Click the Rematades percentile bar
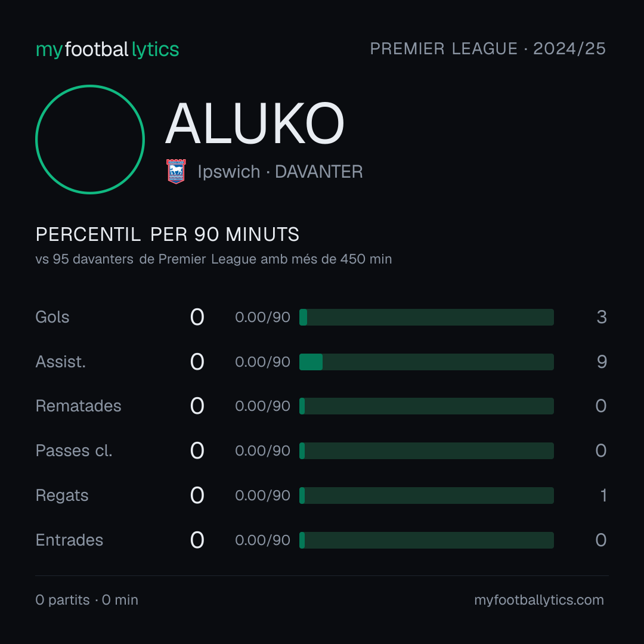Image resolution: width=644 pixels, height=644 pixels. [426, 406]
